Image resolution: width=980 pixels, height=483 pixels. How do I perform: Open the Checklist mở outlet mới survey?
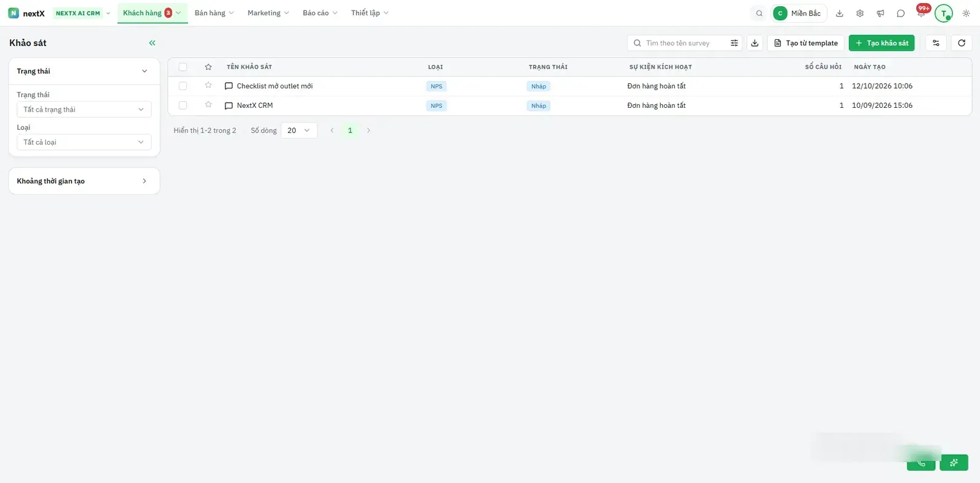click(x=274, y=86)
